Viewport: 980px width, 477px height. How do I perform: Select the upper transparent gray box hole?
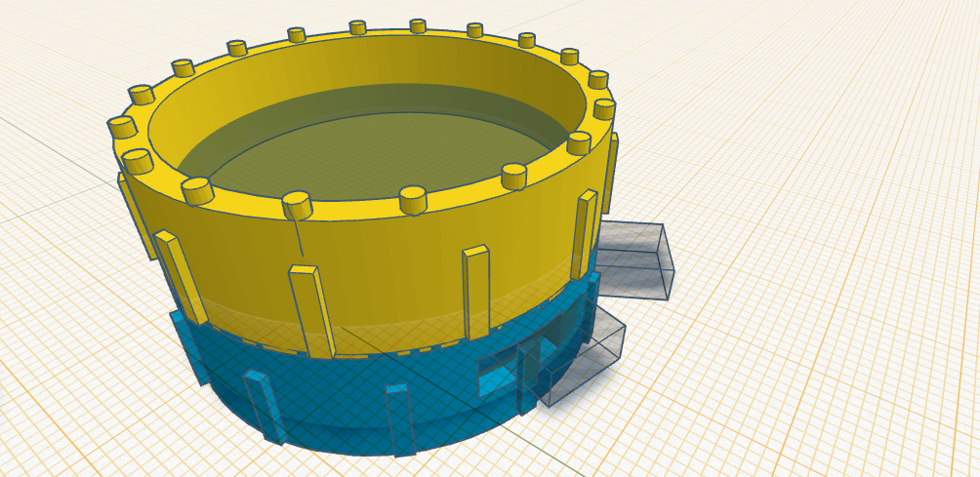pyautogui.click(x=634, y=259)
